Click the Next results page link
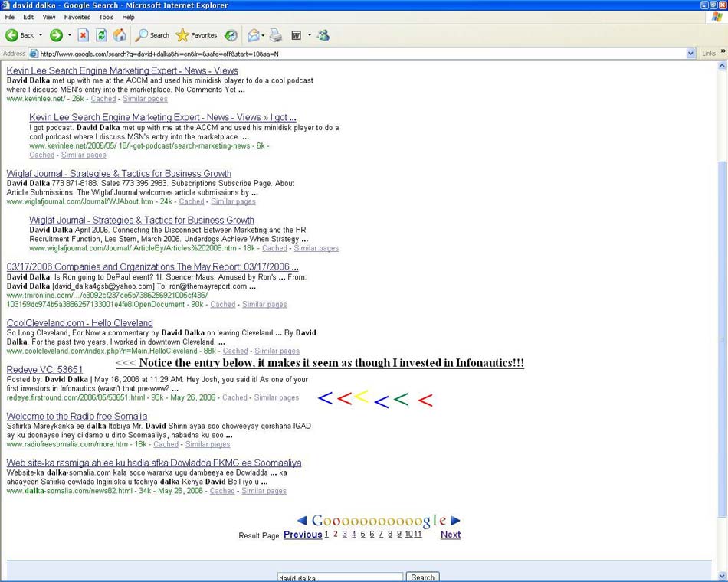Viewport: 728px width, 582px height. coord(451,535)
